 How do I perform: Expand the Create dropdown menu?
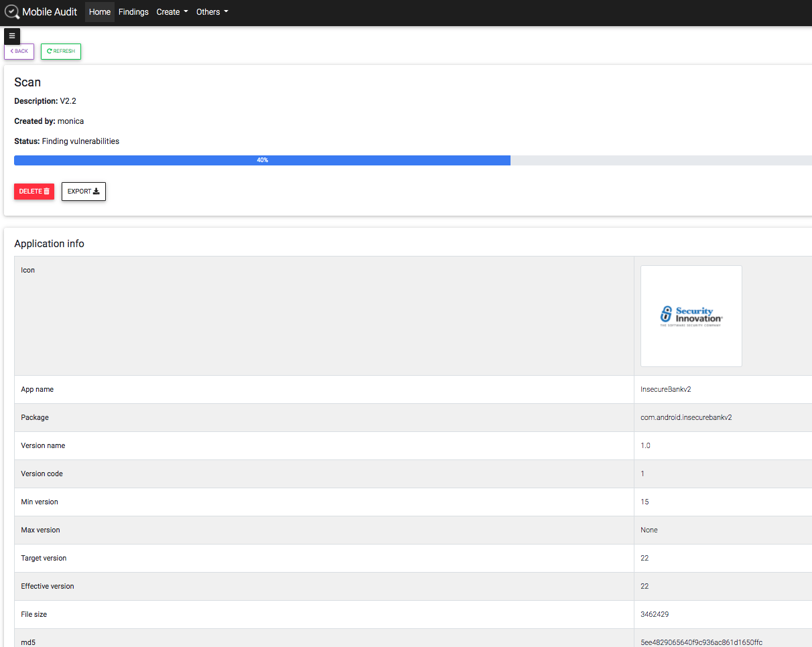pos(172,12)
